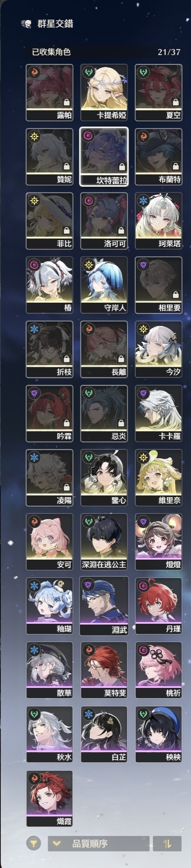Open the 深淵在逃公主 character card
The height and width of the screenshot is (868, 191).
(x=104, y=541)
